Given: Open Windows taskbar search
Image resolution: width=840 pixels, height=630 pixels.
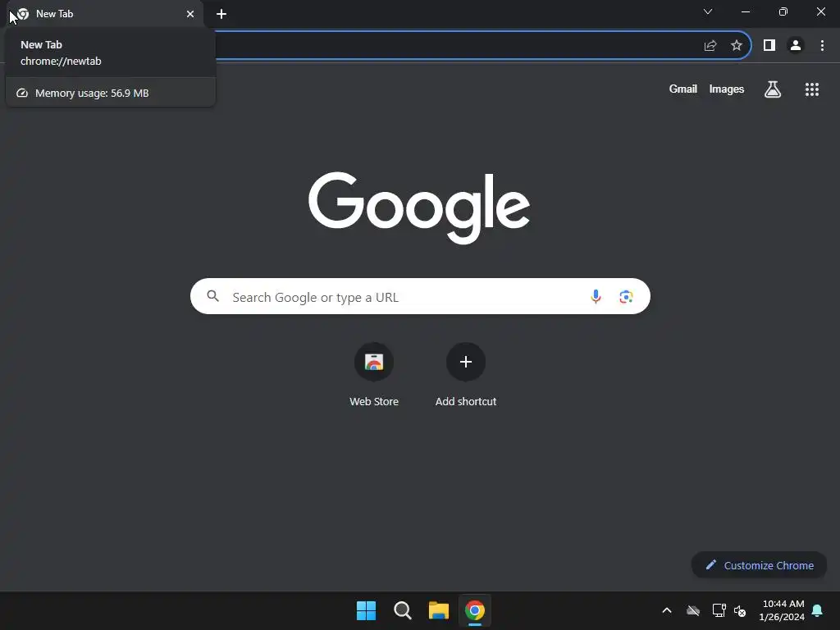Looking at the screenshot, I should 402,610.
